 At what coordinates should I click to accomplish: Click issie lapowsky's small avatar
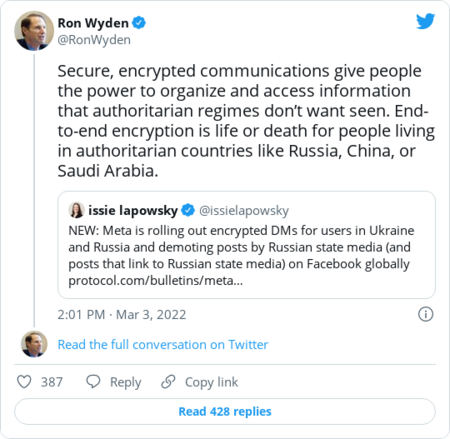click(76, 210)
